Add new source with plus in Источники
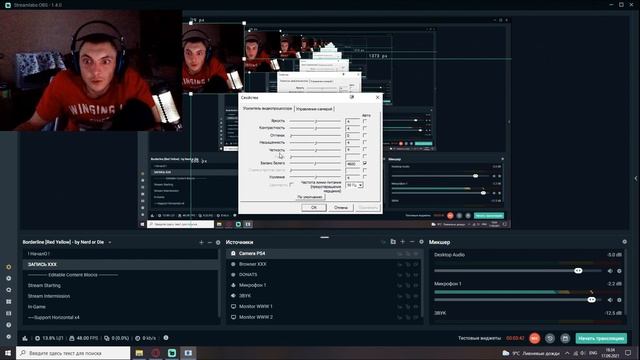The width and height of the screenshot is (640, 360). pyautogui.click(x=402, y=242)
